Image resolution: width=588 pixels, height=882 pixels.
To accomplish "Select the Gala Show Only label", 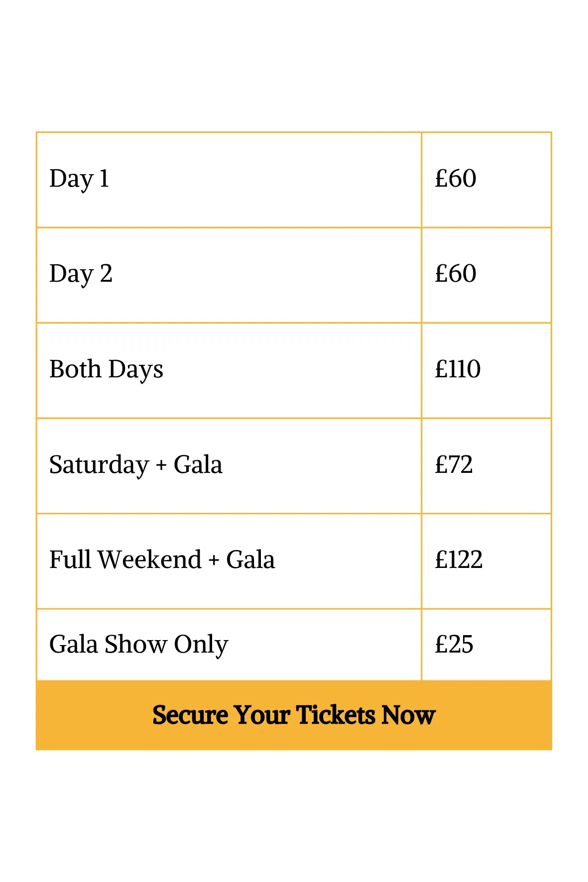I will pos(138,645).
